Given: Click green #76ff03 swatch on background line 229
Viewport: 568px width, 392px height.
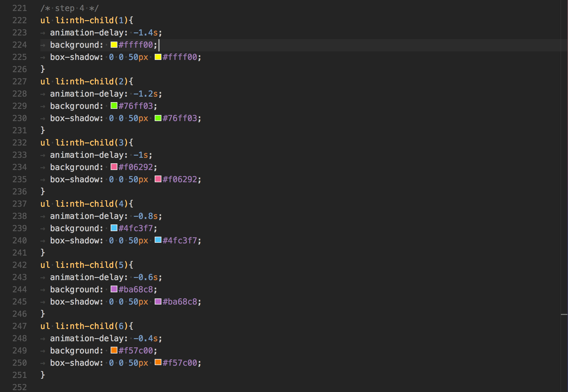Looking at the screenshot, I should [114, 106].
